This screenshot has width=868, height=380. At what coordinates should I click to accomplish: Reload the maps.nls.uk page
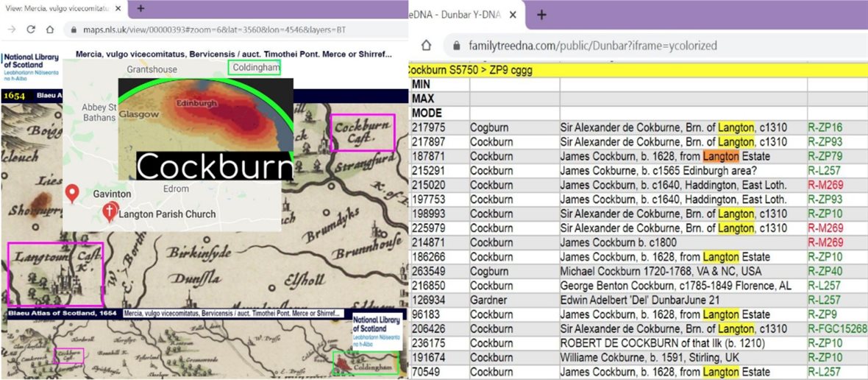(31, 29)
